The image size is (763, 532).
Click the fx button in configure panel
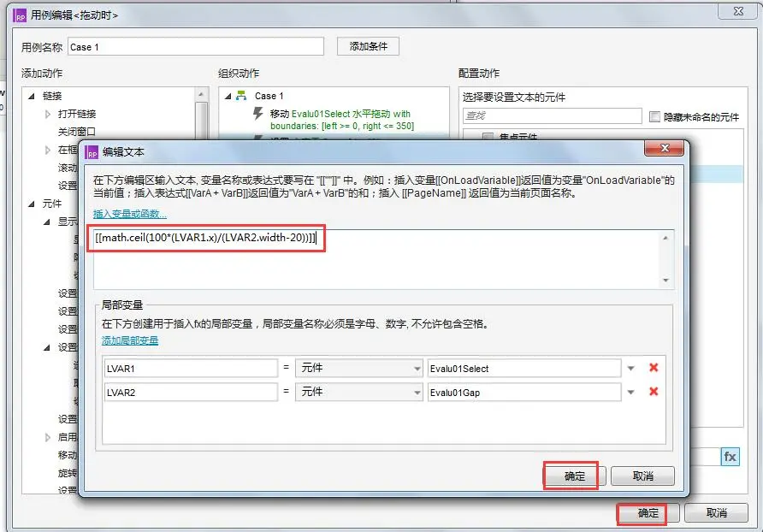point(730,457)
